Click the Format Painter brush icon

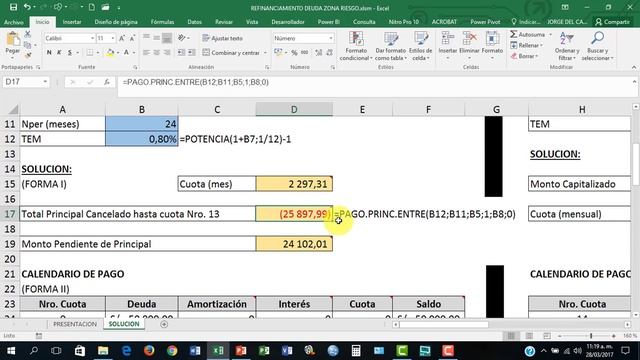27,54
